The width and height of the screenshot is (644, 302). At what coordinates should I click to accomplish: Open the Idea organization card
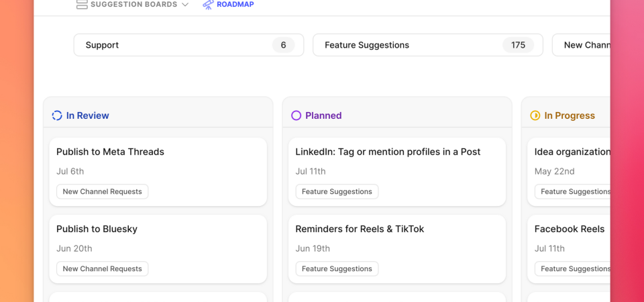(569, 172)
